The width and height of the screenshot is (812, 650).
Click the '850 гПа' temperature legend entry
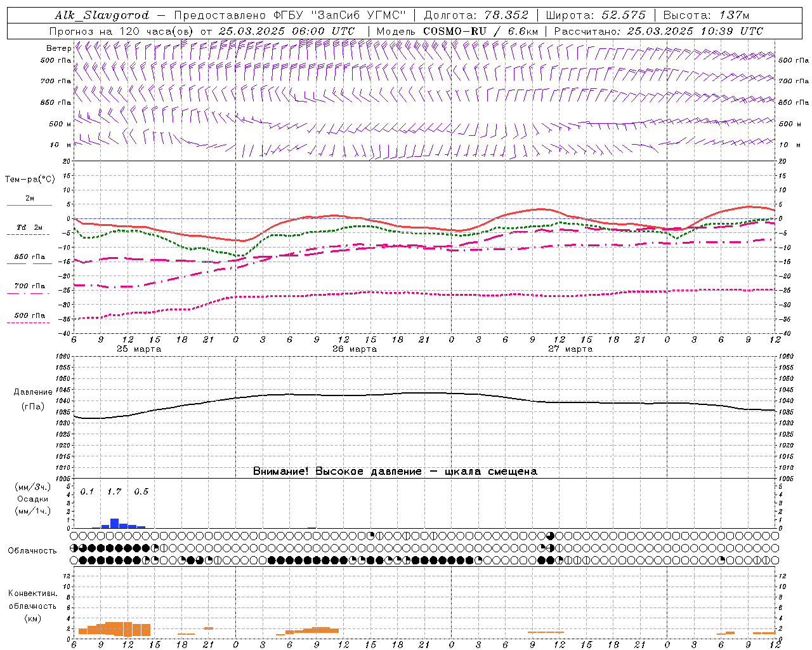30,257
